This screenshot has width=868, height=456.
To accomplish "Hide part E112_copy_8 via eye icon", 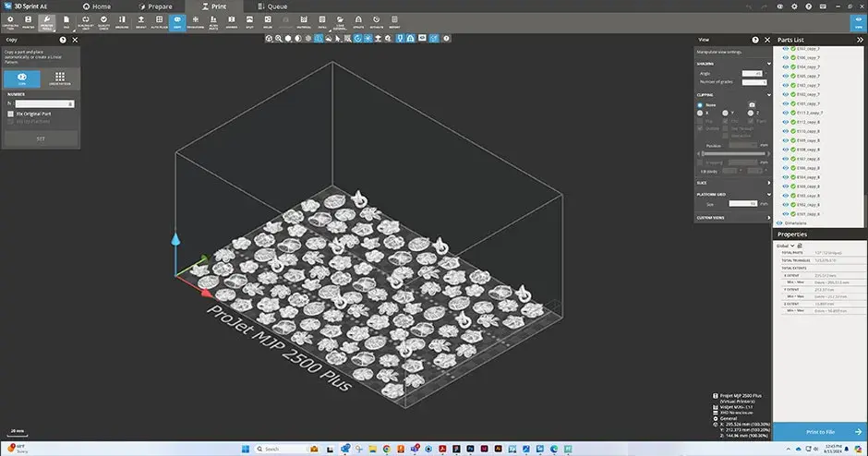I will (786, 122).
